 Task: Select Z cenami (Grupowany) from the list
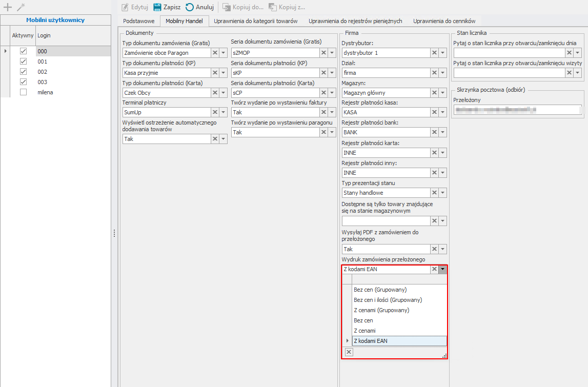click(x=382, y=310)
